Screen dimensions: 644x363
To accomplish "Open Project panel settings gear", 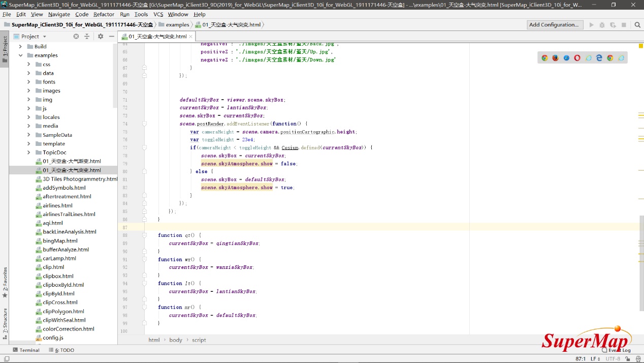I will (101, 37).
